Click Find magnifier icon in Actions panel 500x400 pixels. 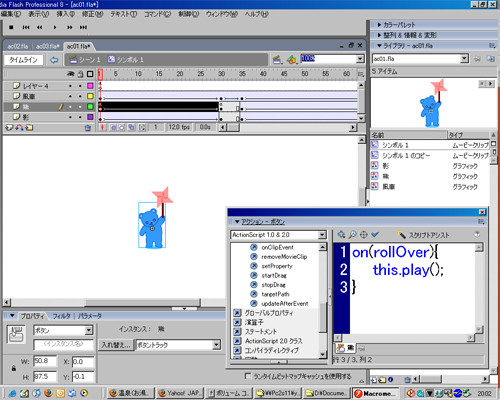click(x=352, y=235)
